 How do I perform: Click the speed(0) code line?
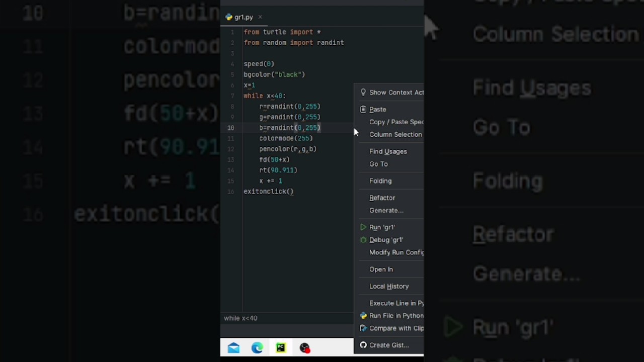(x=259, y=64)
